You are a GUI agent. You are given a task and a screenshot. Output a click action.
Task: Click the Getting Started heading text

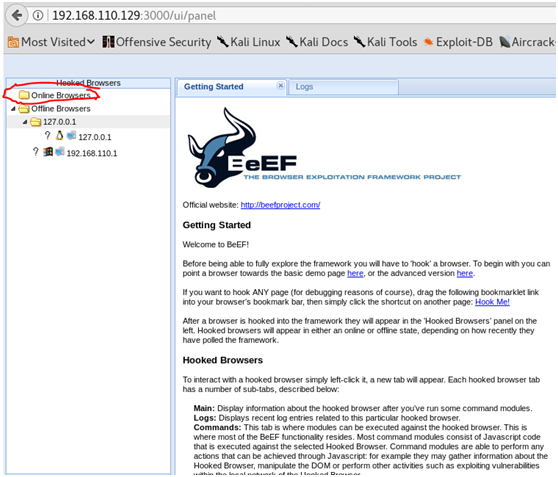coord(217,225)
